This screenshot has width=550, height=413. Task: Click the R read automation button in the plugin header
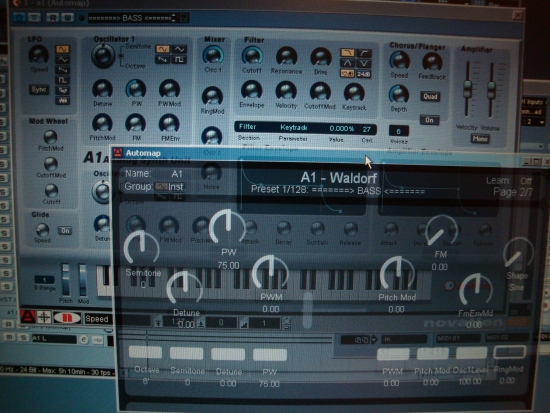(x=53, y=18)
